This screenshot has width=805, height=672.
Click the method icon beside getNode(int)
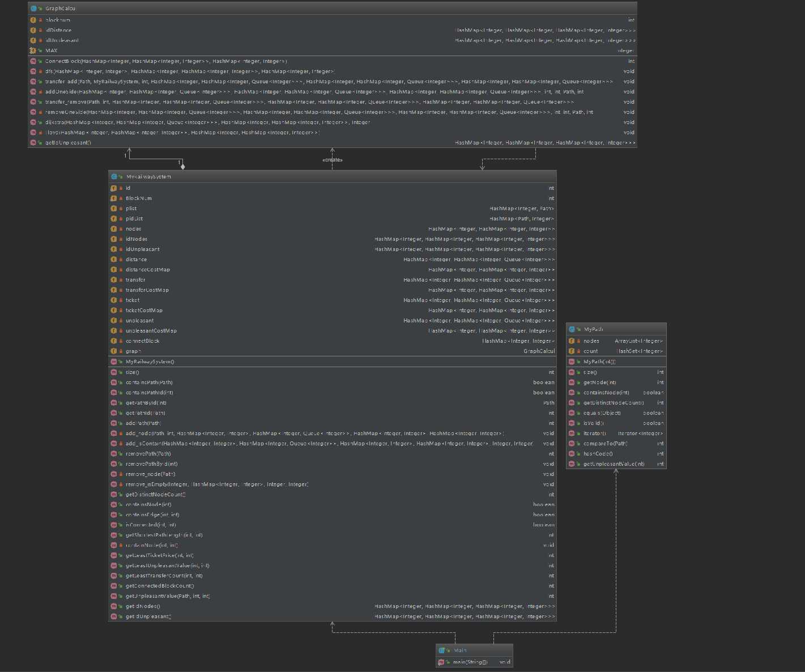(572, 382)
